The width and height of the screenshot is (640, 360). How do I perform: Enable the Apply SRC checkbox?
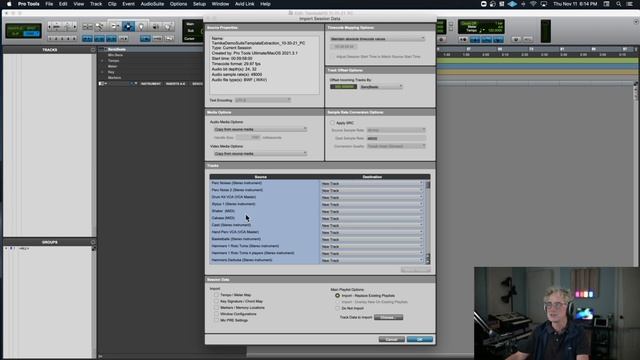332,122
